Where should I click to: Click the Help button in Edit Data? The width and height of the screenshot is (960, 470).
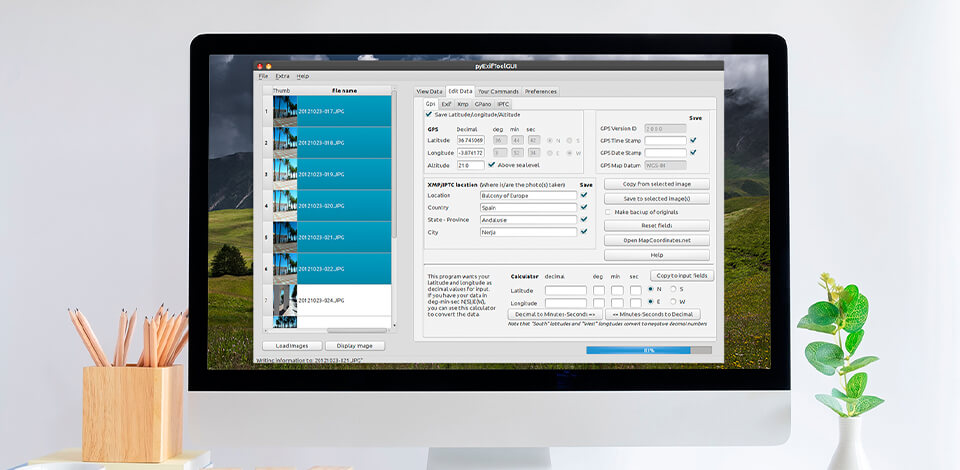click(x=657, y=255)
